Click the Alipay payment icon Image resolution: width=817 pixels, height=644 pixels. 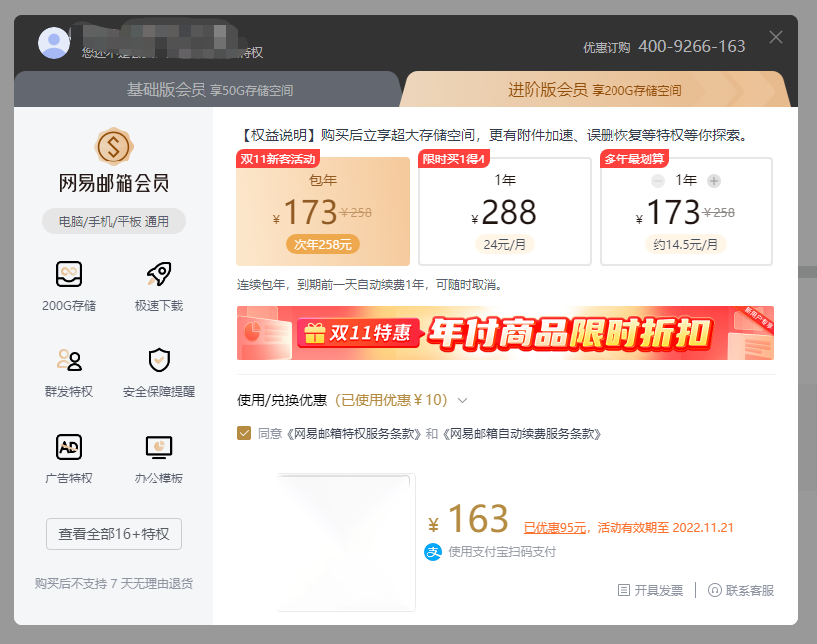[431, 552]
